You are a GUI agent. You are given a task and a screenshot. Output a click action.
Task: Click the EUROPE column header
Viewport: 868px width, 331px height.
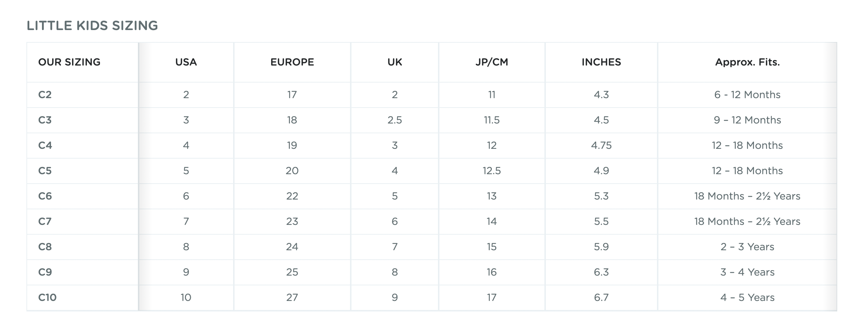pos(292,62)
